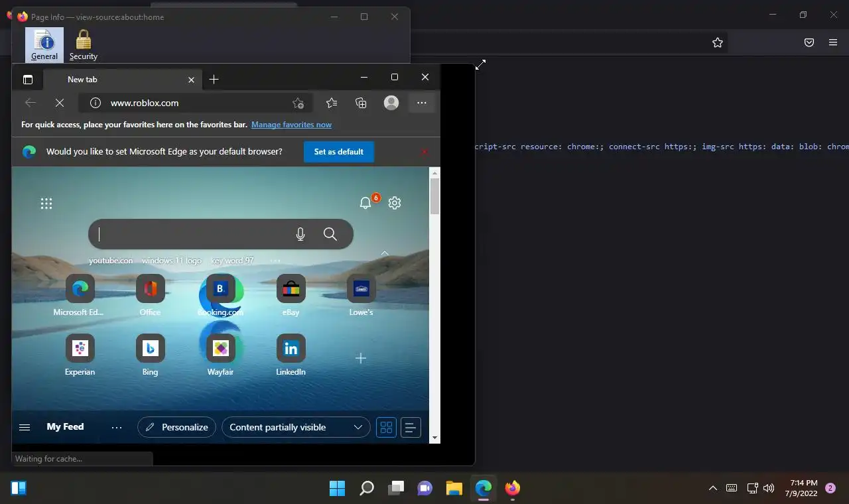Open the app launcher grid icon
The height and width of the screenshot is (504, 849).
click(46, 204)
